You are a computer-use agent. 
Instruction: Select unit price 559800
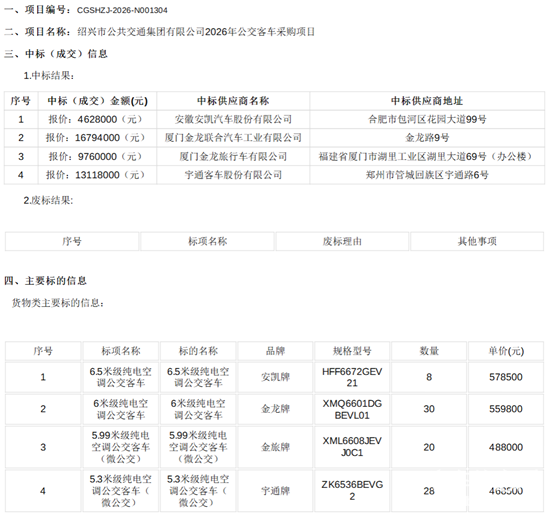coord(506,409)
